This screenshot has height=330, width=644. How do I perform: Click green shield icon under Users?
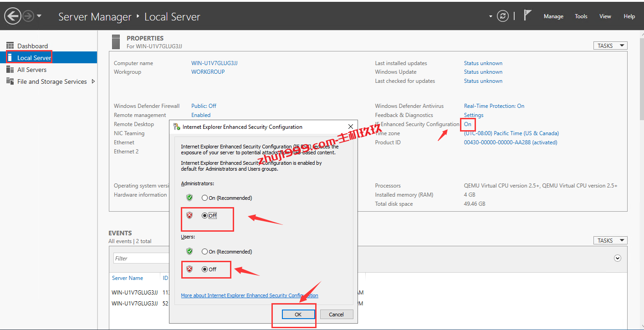(189, 251)
